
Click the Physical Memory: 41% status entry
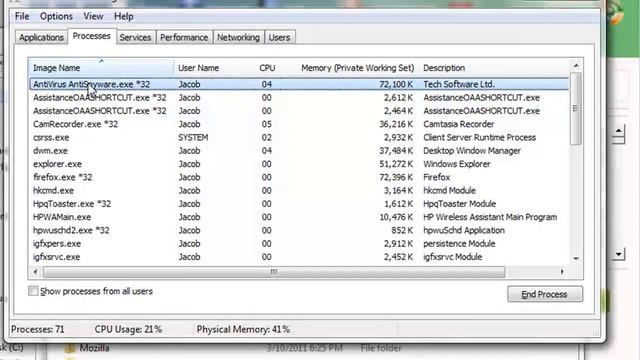pyautogui.click(x=243, y=329)
